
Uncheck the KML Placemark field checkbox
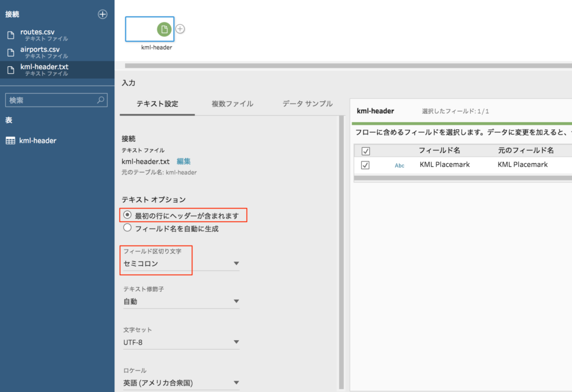click(x=366, y=165)
